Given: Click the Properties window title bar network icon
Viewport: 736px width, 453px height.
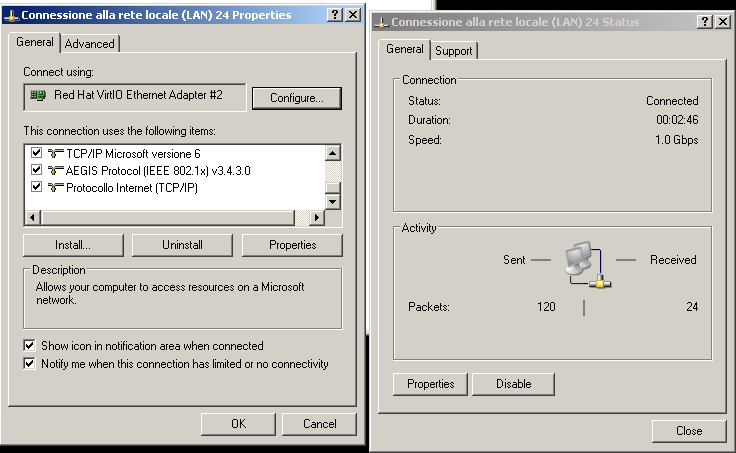Looking at the screenshot, I should [12, 15].
